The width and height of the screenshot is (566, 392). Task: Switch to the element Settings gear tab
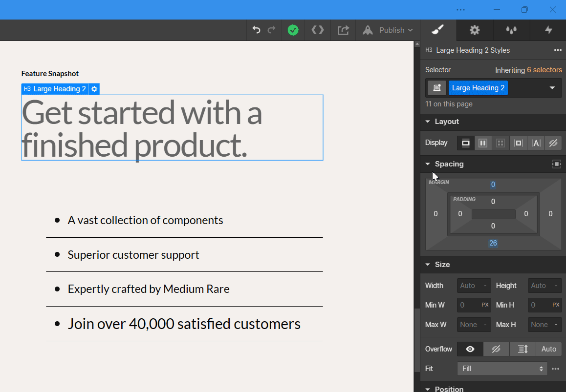(475, 30)
